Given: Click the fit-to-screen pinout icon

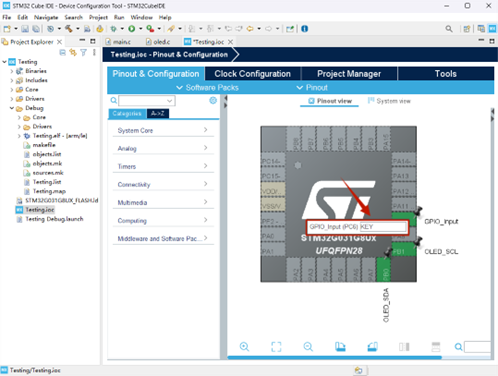Looking at the screenshot, I should (276, 347).
